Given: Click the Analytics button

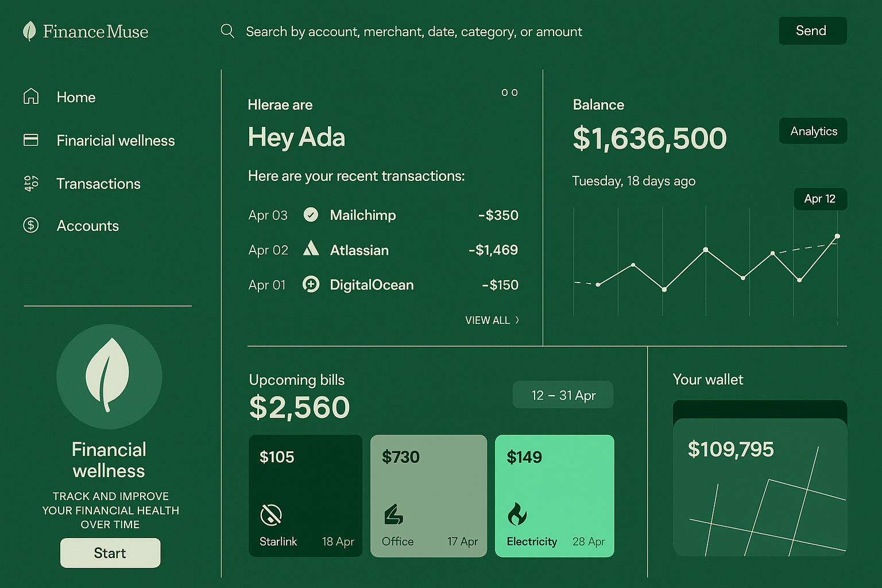Looking at the screenshot, I should coord(813,131).
